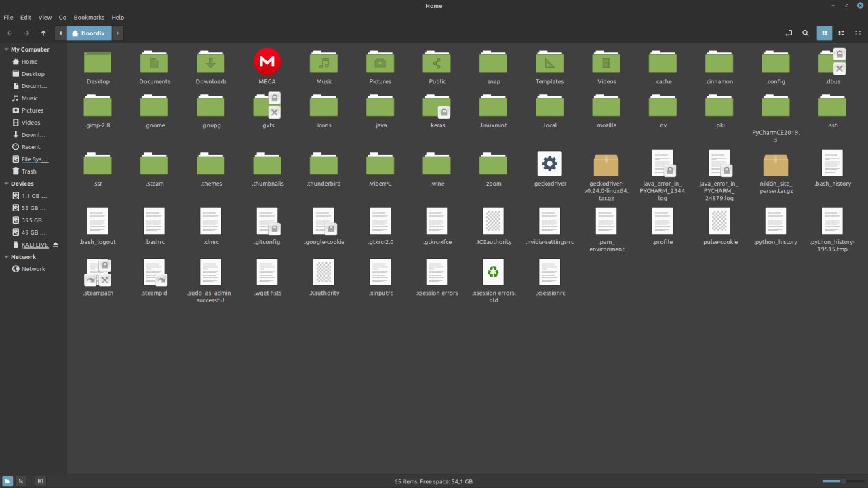Screen dimensions: 868x488
Task: Select the .sudo_as_admin_successful file
Action: pos(211,272)
